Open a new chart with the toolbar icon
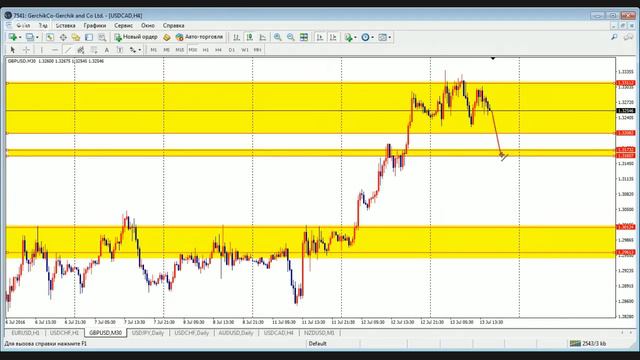The height and width of the screenshot is (360, 640). click(12, 37)
